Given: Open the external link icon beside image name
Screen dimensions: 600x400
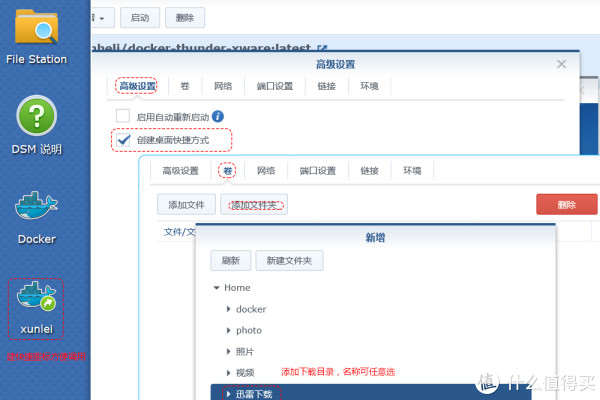Looking at the screenshot, I should [322, 48].
